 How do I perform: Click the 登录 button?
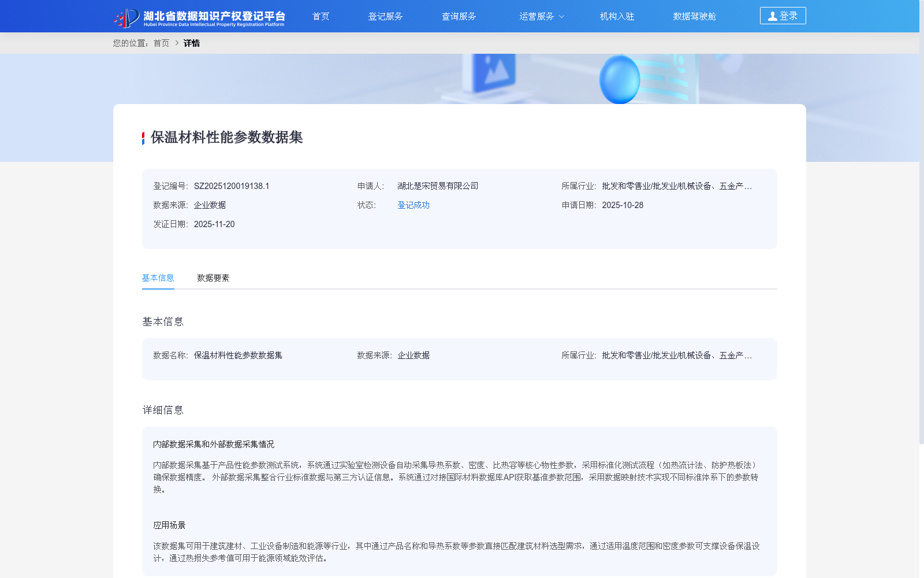click(x=783, y=16)
